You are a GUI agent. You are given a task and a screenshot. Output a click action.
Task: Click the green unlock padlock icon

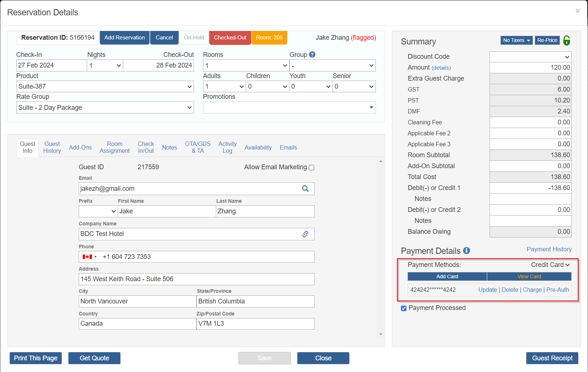(567, 40)
